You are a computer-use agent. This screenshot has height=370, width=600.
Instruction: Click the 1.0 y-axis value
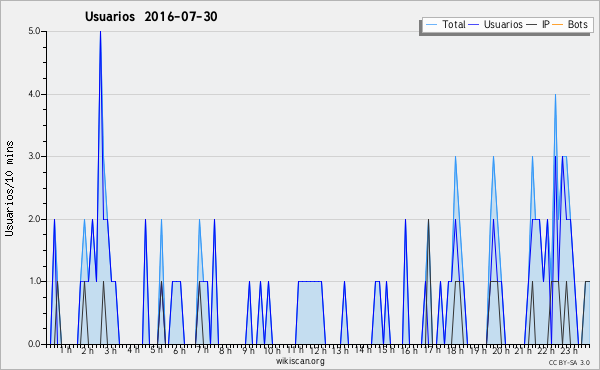(34, 281)
